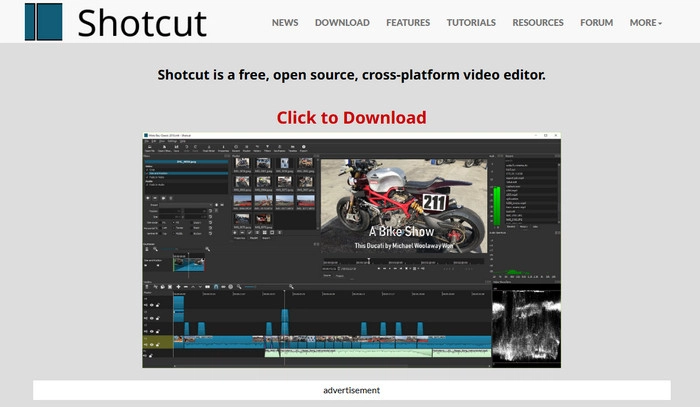Screen dimensions: 700x407
Task: Go to the FORUM
Action: click(x=597, y=22)
